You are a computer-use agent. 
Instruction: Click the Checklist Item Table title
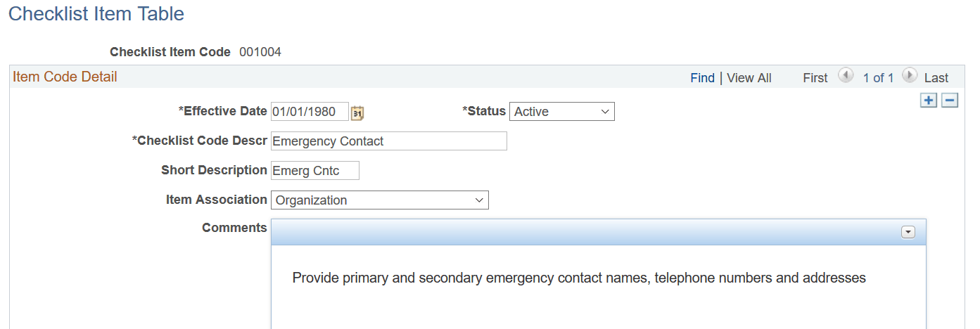[96, 13]
